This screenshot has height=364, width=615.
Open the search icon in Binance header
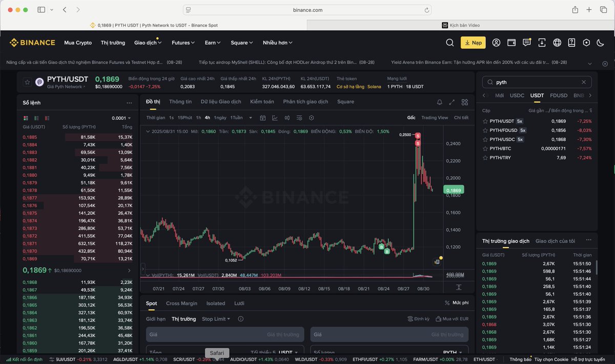click(x=449, y=42)
